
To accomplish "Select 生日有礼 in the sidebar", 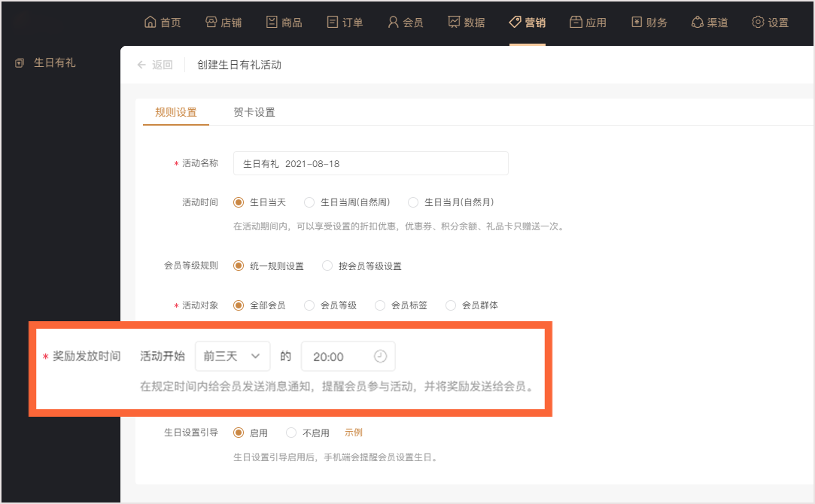I will (x=54, y=62).
